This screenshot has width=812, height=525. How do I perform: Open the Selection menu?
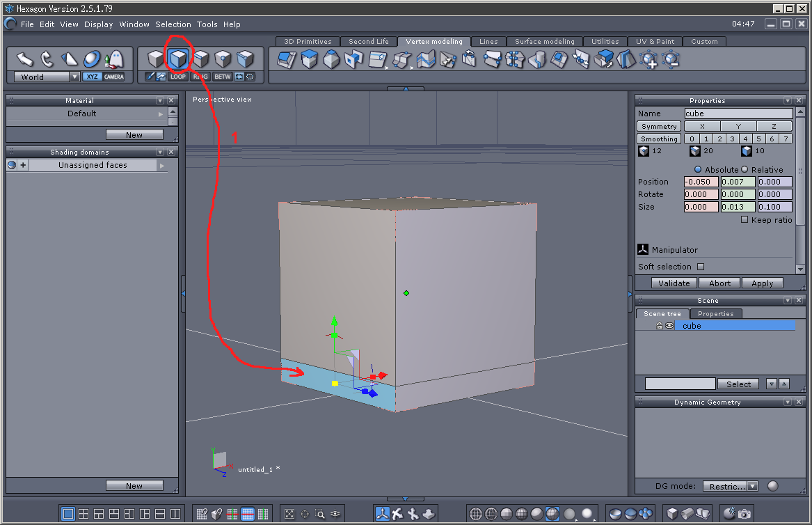pos(173,24)
